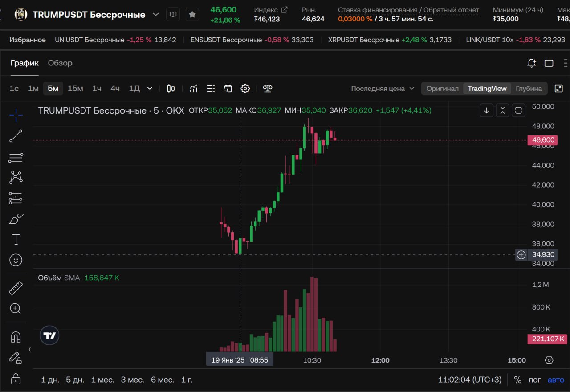Viewport: 570px width, 392px height.
Task: Click the calendar-arrow icon beside the settings gear
Action: pos(228,89)
